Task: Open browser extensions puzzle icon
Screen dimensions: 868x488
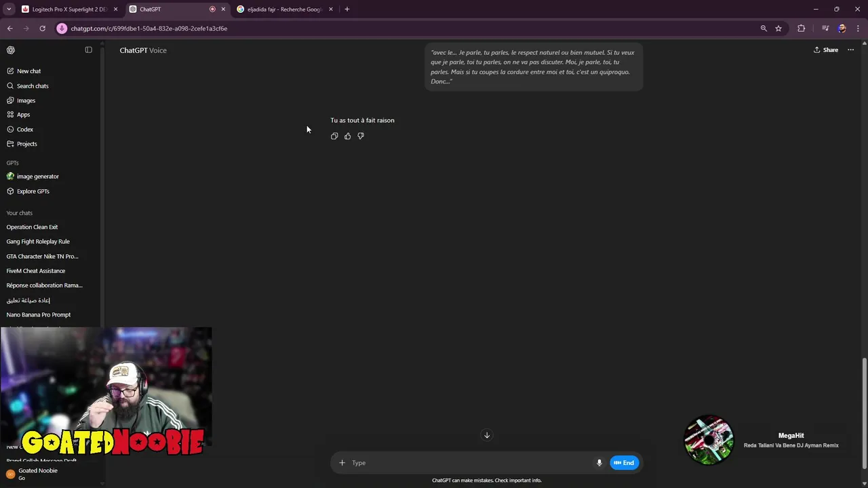Action: 802,28
